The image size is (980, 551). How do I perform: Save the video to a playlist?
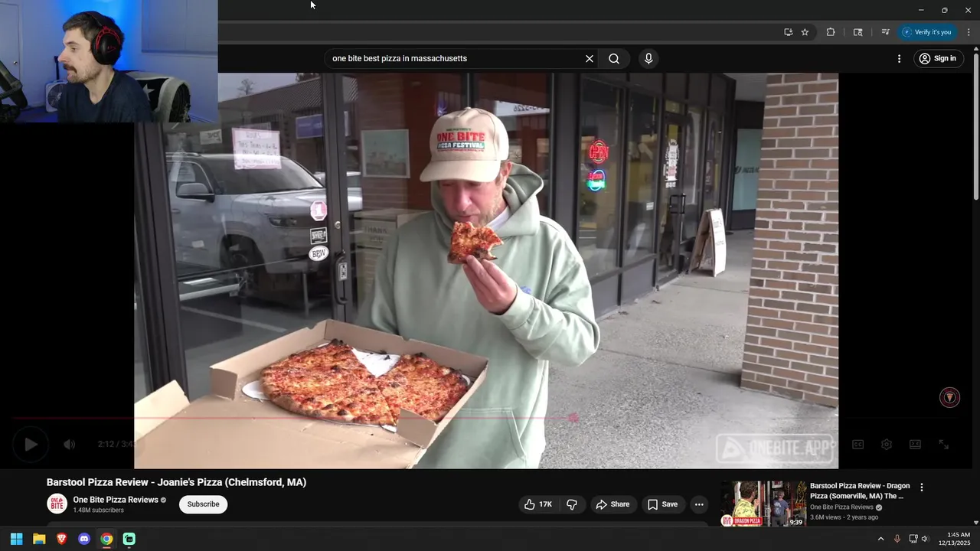click(x=662, y=504)
